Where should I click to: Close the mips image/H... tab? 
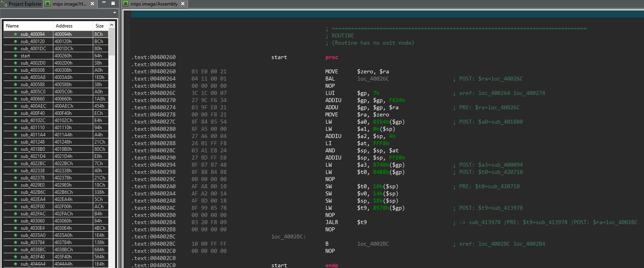tap(92, 4)
